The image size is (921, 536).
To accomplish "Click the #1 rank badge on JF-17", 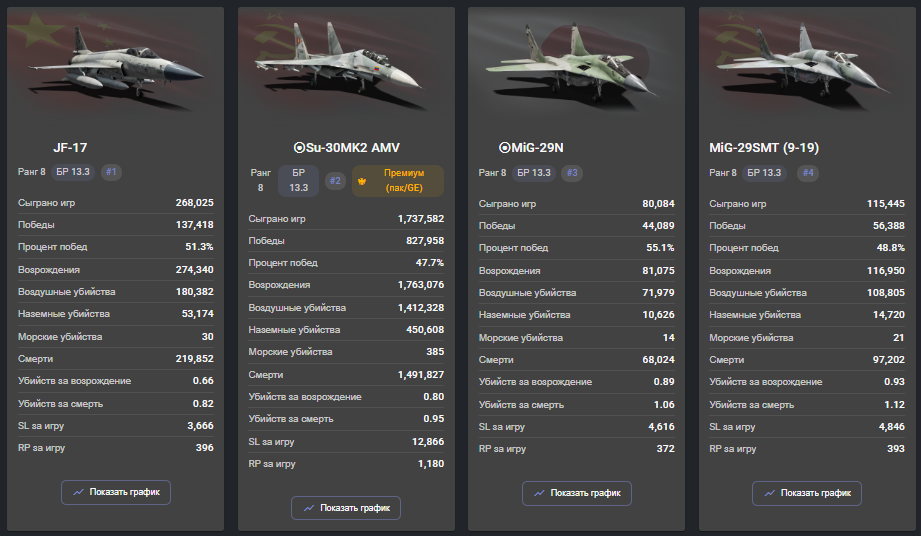I will tap(111, 172).
